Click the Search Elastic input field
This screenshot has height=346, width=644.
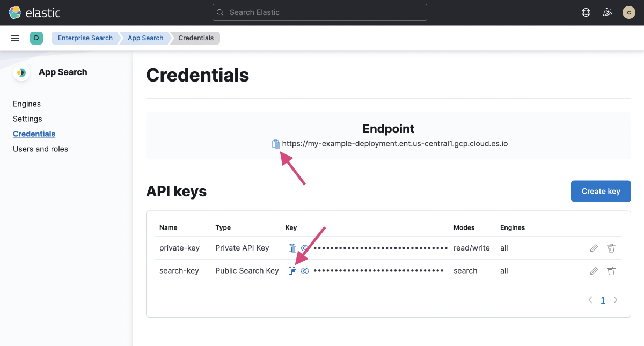click(x=320, y=12)
